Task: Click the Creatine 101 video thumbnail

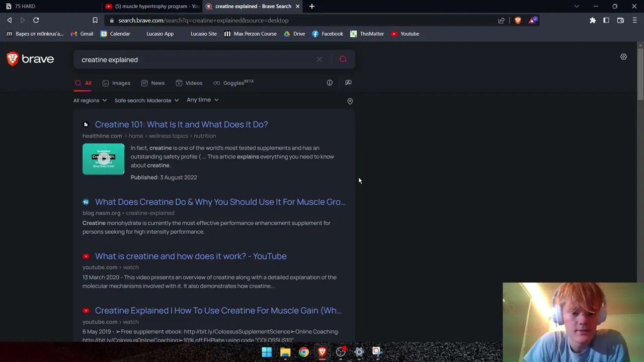Action: 103,159
